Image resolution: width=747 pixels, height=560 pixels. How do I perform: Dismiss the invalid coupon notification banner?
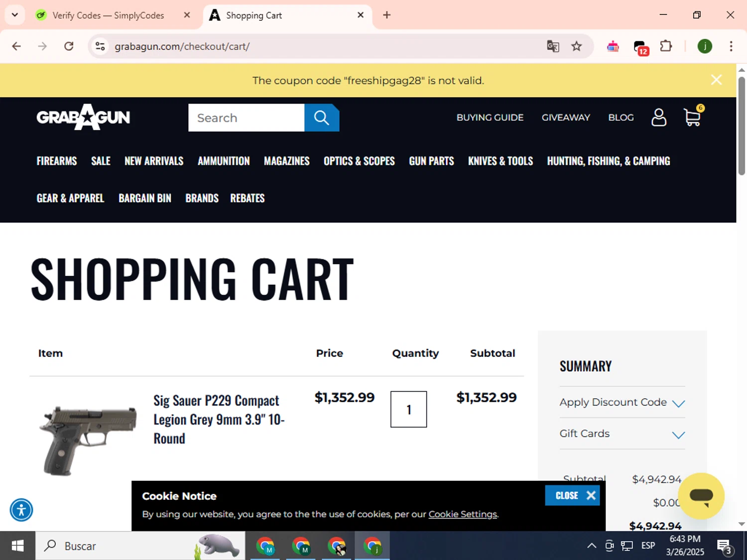(716, 80)
